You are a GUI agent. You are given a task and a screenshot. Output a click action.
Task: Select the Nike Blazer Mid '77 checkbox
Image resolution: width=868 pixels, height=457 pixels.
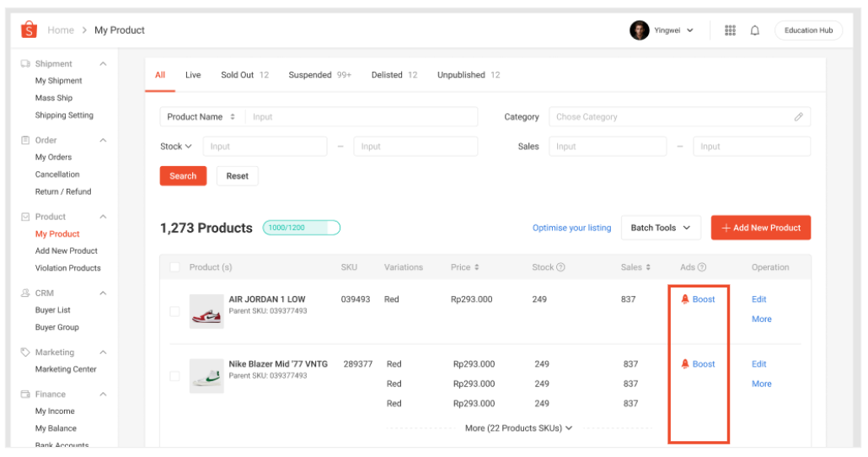click(175, 376)
